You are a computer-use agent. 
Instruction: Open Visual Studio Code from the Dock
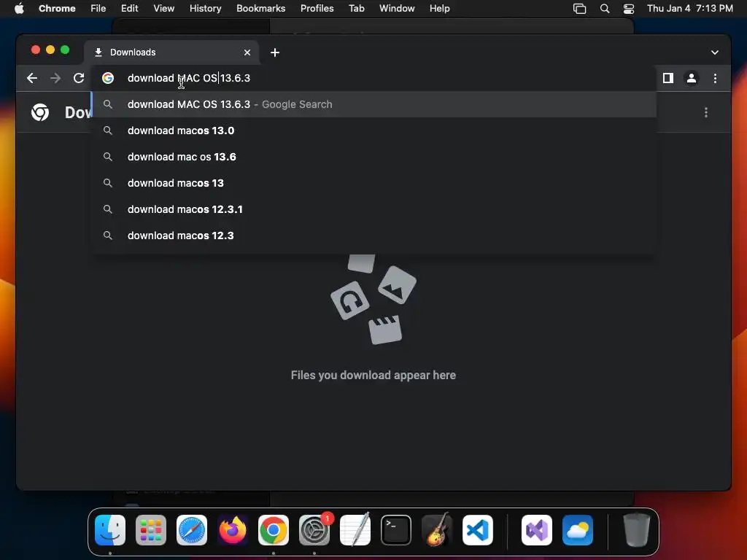(x=477, y=530)
